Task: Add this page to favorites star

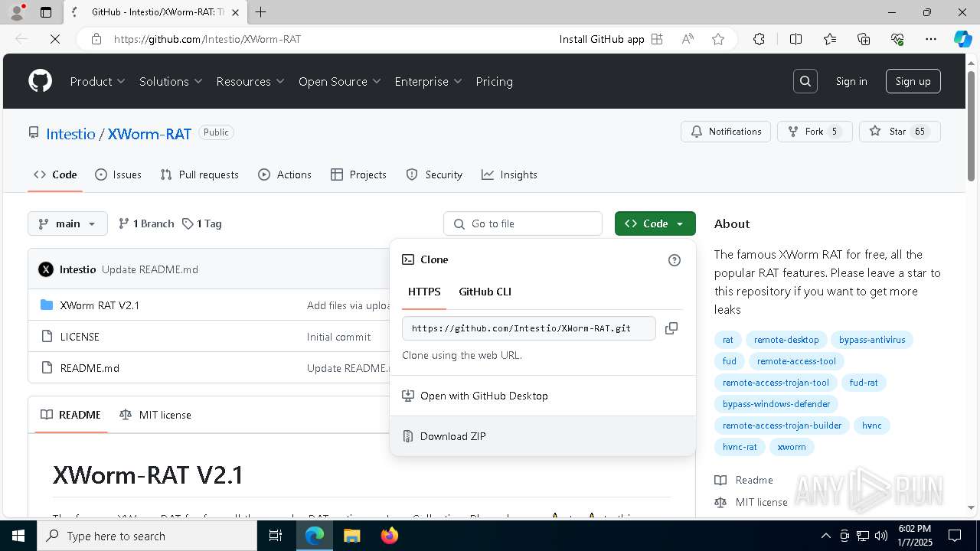Action: tap(718, 39)
